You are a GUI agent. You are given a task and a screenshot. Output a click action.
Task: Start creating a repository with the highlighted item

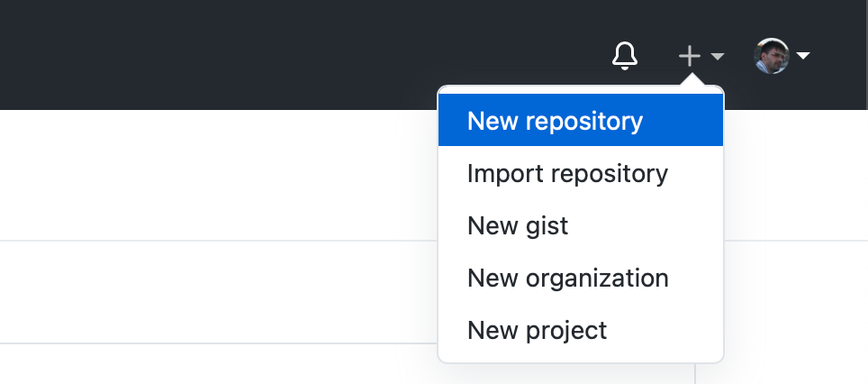click(x=581, y=120)
